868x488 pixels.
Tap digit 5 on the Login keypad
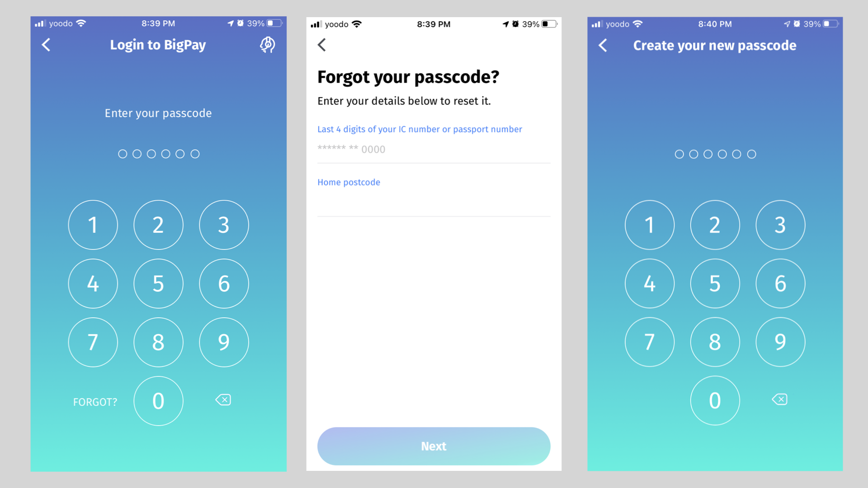pyautogui.click(x=157, y=282)
